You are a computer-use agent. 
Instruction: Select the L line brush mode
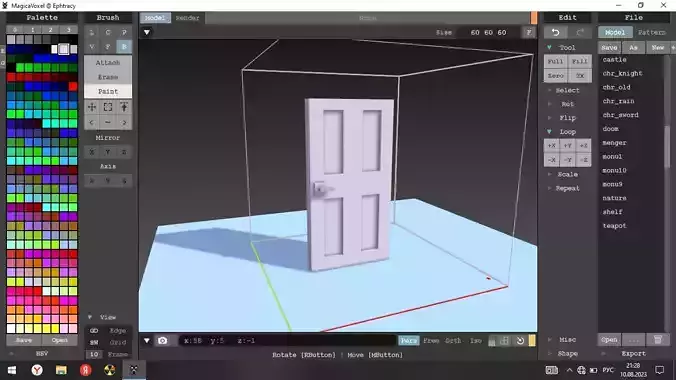pos(91,32)
